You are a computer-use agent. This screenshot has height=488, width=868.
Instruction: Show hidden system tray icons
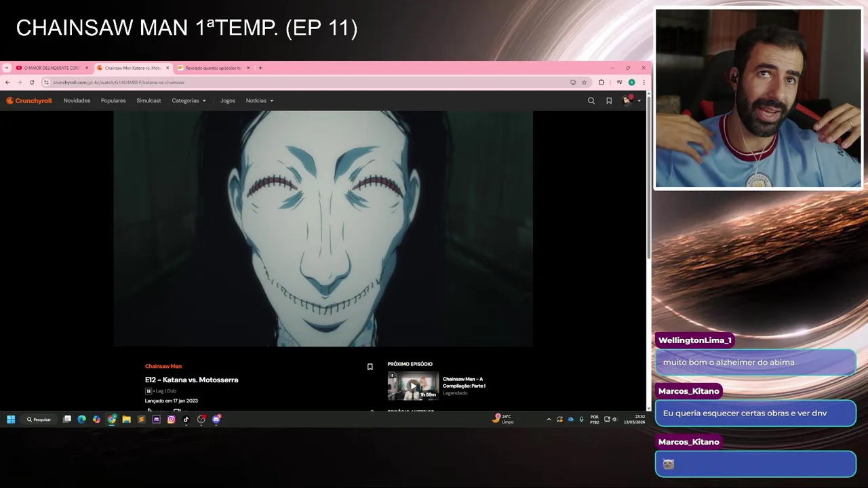coord(549,420)
